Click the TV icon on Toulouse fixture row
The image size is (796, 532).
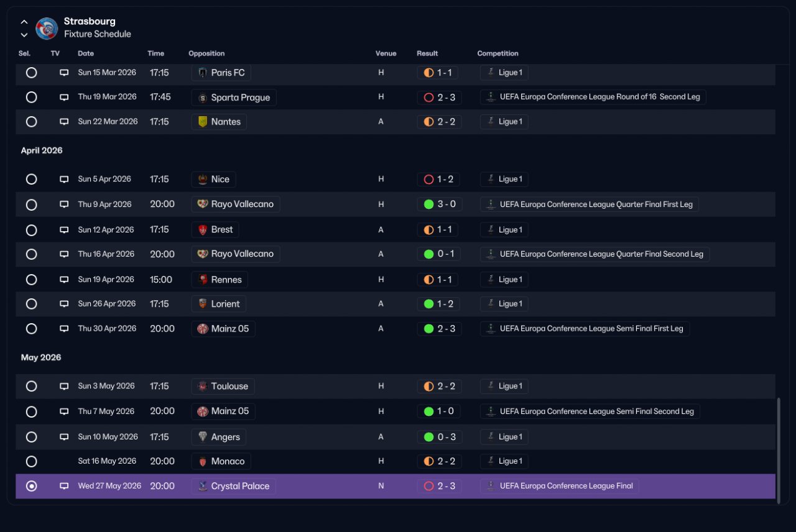pos(64,387)
